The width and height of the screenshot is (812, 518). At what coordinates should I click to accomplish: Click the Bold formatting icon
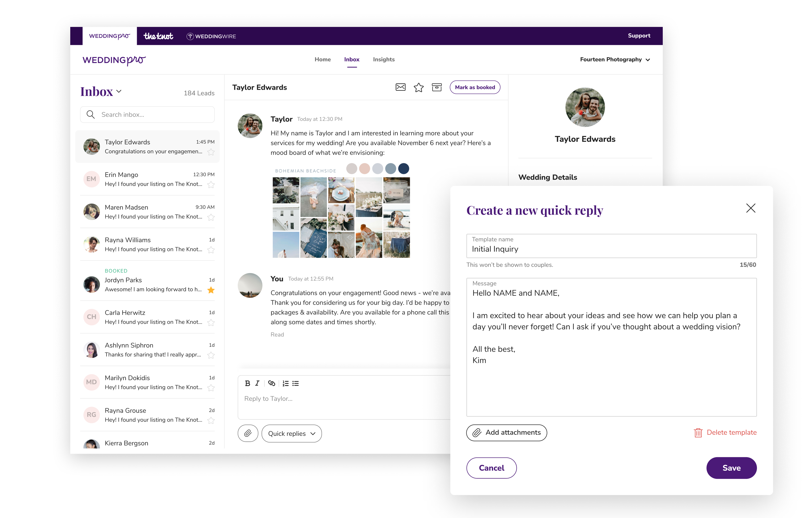[x=247, y=383]
